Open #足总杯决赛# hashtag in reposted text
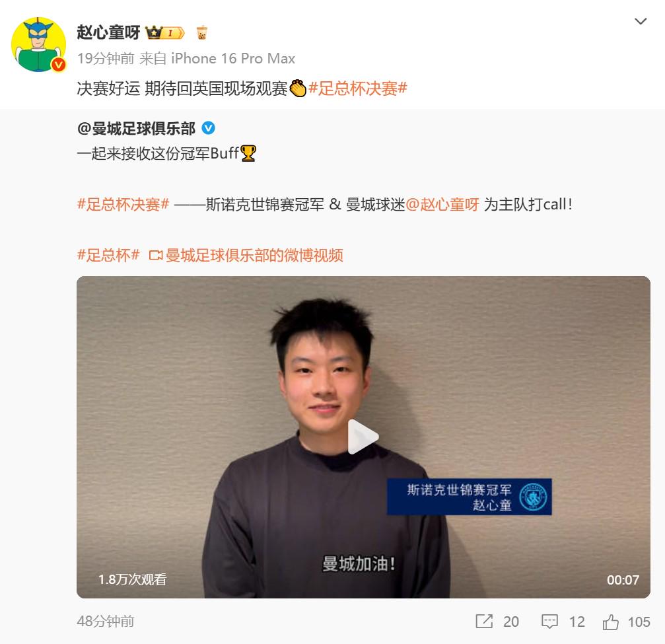Image resolution: width=665 pixels, height=644 pixels. [x=123, y=205]
